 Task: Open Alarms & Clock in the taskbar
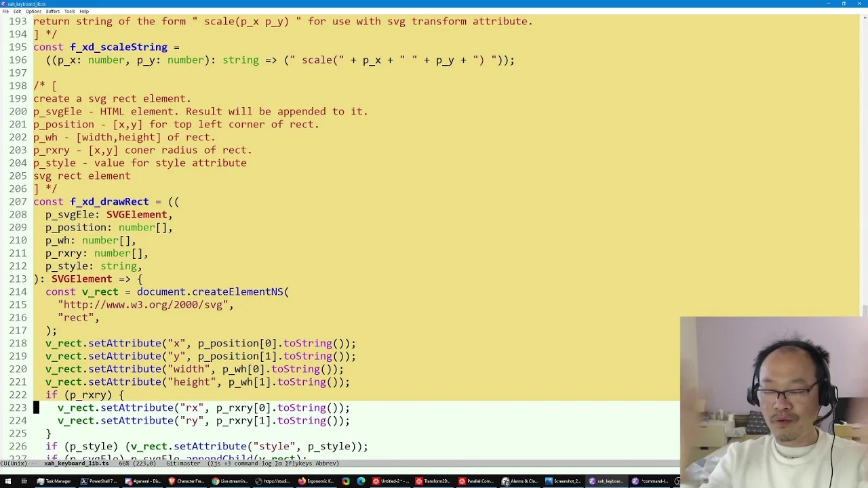click(521, 481)
